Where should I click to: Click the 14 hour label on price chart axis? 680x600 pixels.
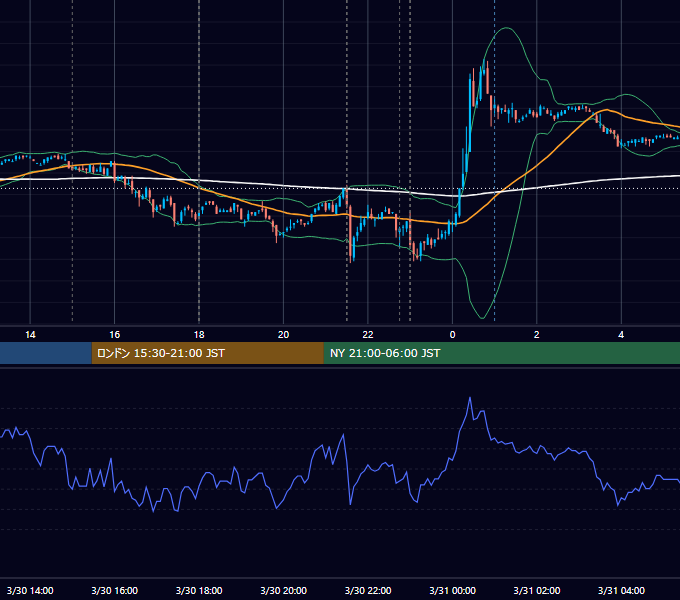click(30, 335)
